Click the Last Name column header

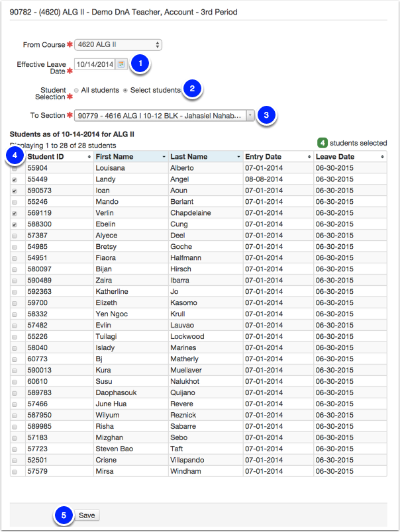click(x=205, y=157)
